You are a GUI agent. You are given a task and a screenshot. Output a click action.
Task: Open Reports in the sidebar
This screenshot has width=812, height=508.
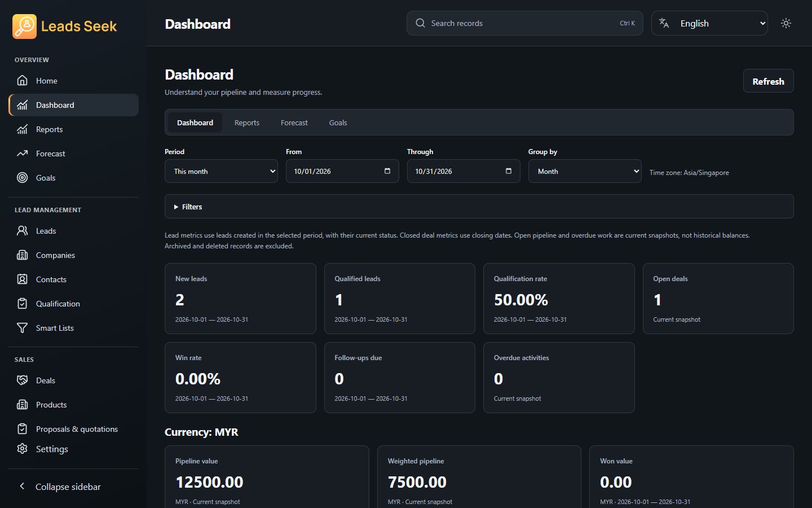coord(73,129)
